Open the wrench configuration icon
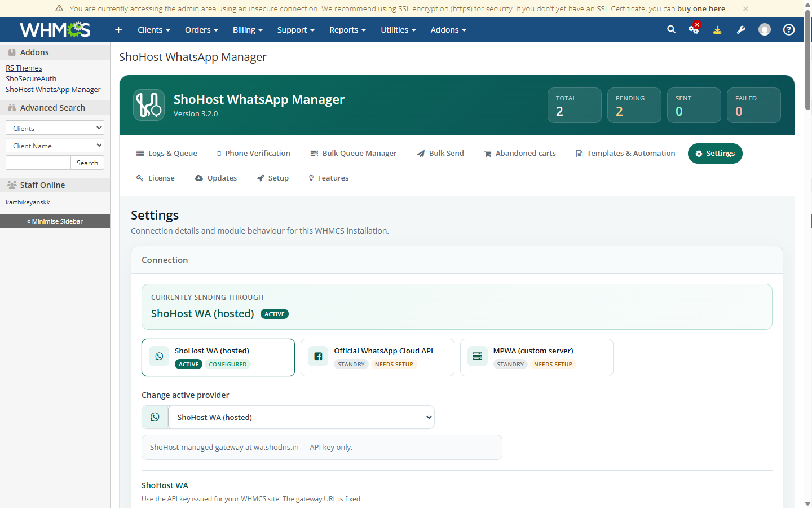 coord(741,30)
